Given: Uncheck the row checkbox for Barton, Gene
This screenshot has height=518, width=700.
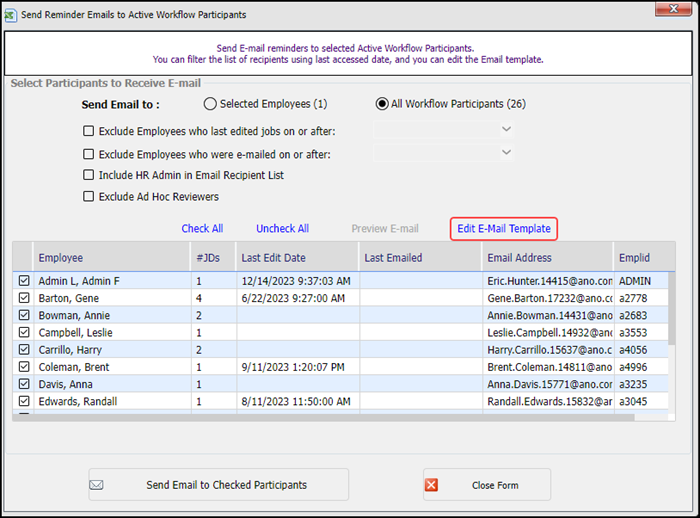Looking at the screenshot, I should [x=24, y=298].
